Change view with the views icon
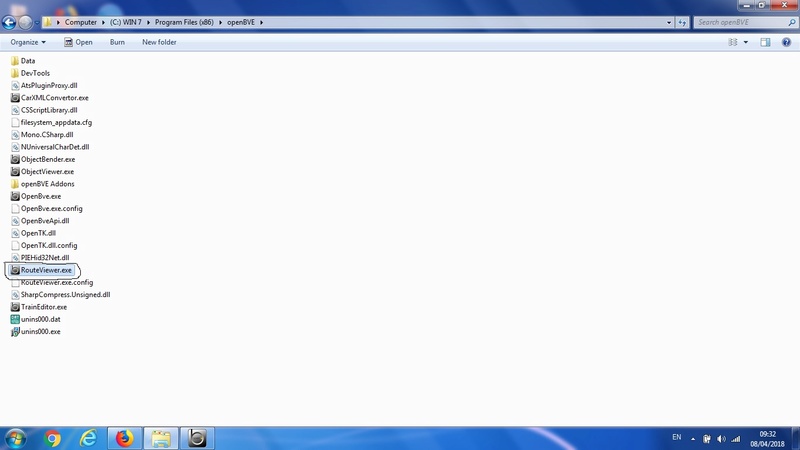The height and width of the screenshot is (450, 800). click(x=733, y=42)
